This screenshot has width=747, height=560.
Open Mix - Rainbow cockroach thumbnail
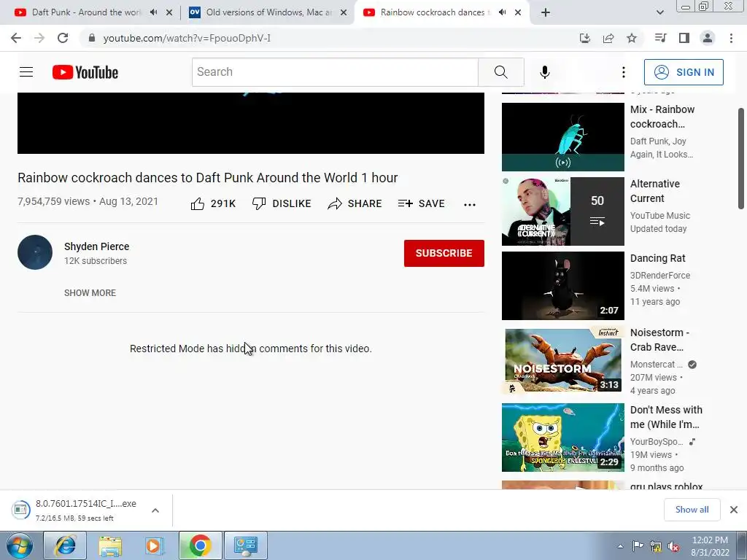[562, 137]
